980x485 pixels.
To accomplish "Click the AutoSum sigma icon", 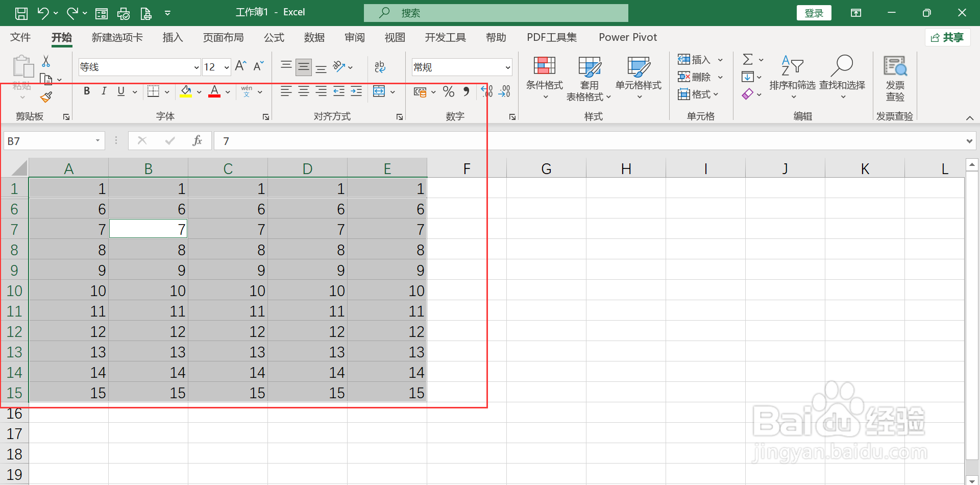I will click(x=748, y=60).
